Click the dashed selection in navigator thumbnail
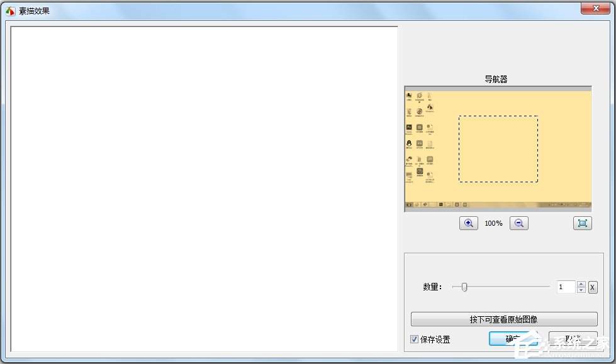Viewport: 616px width, 364px height. (x=498, y=149)
